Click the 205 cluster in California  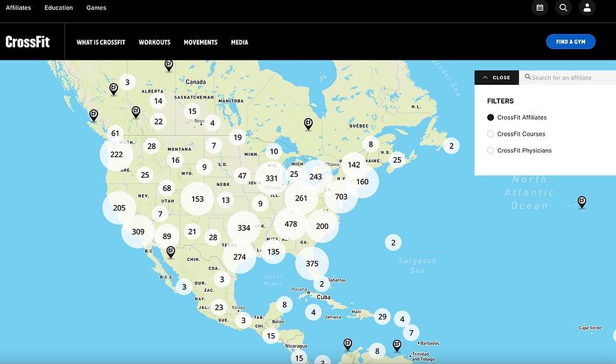tap(119, 208)
